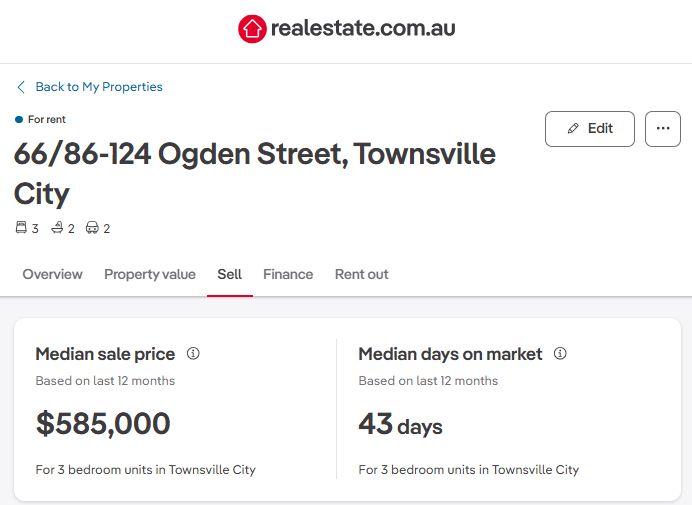
Task: Select the Sell tab
Action: (230, 274)
